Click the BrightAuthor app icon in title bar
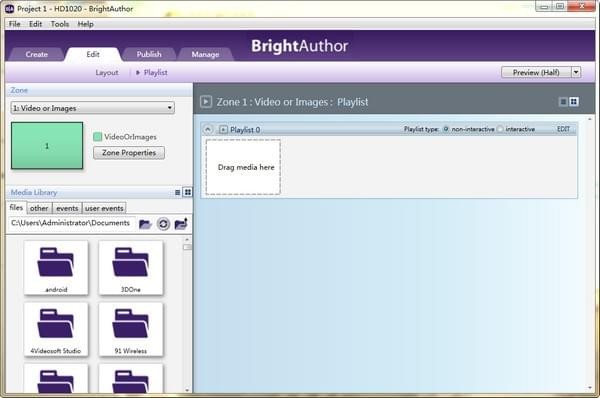Viewport: 600px width, 398px height. pos(10,8)
